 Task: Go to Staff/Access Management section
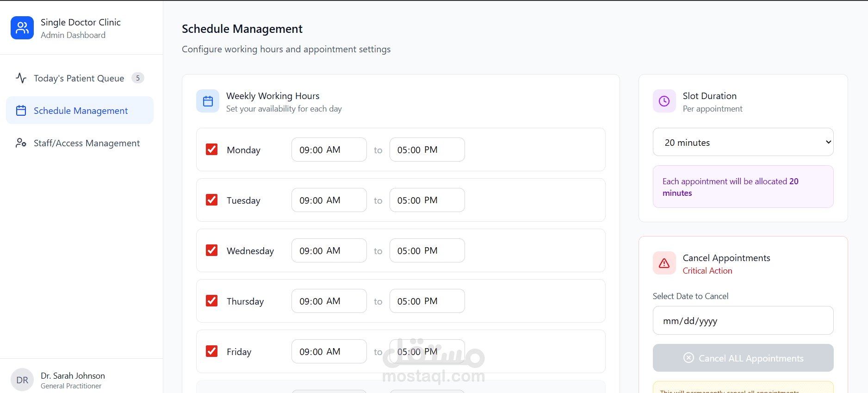(87, 143)
